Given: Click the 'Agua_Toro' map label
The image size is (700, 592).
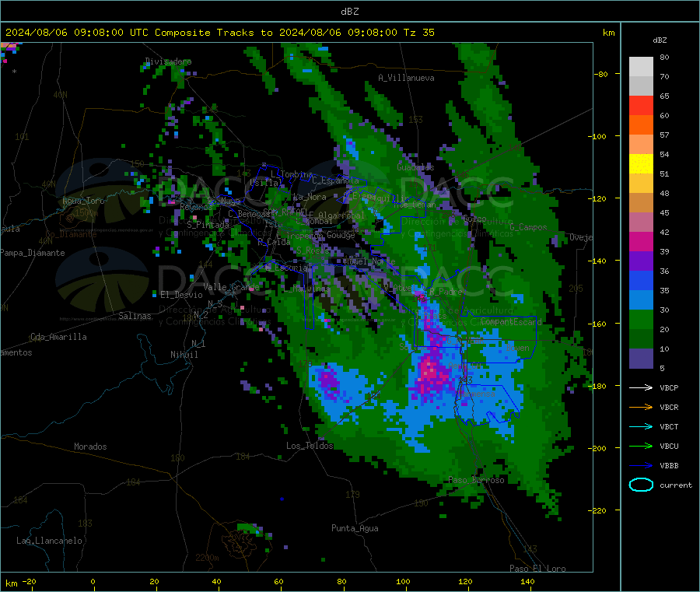Looking at the screenshot, I should [83, 201].
